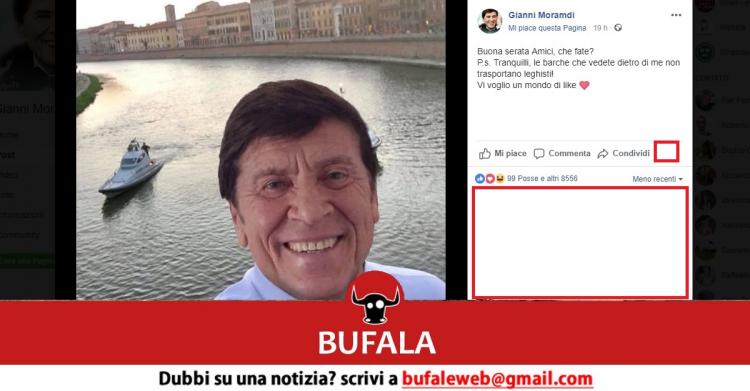Click the Commenta speech bubble icon
The image size is (750, 391).
click(x=539, y=154)
